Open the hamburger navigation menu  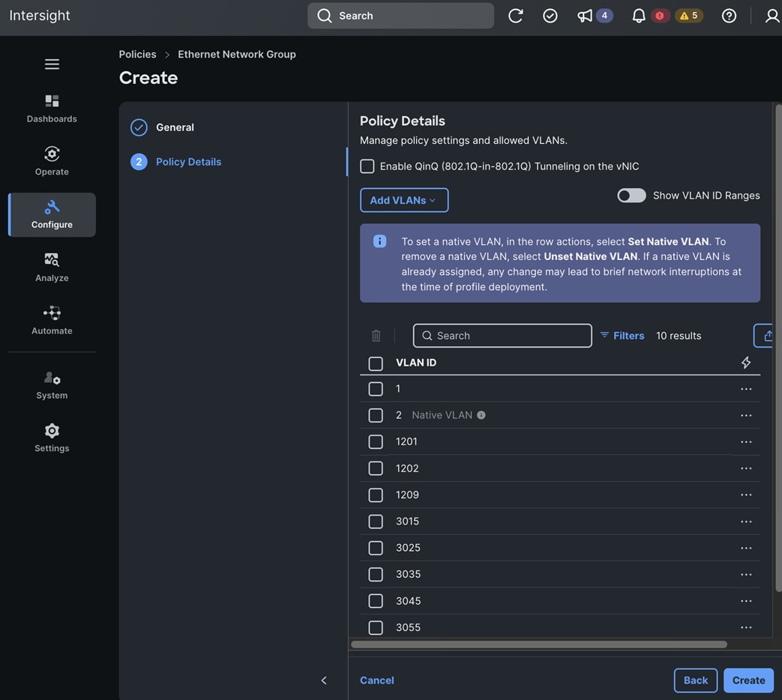[52, 64]
